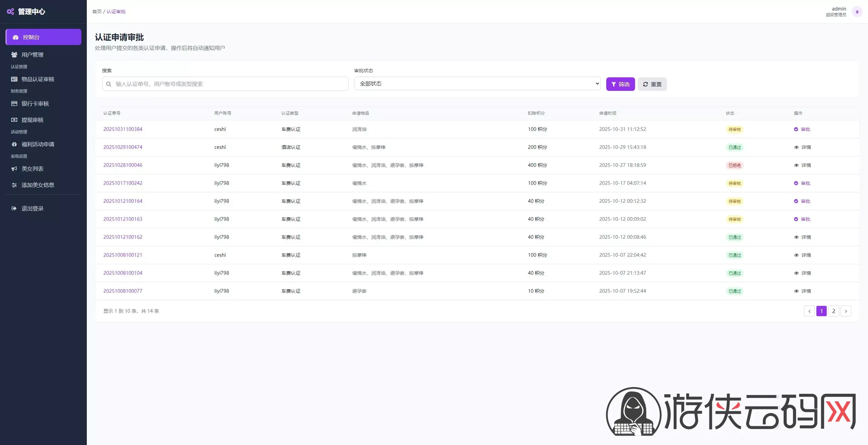Click the credit card icon for 银行卡审核
The image size is (868, 445).
14,103
